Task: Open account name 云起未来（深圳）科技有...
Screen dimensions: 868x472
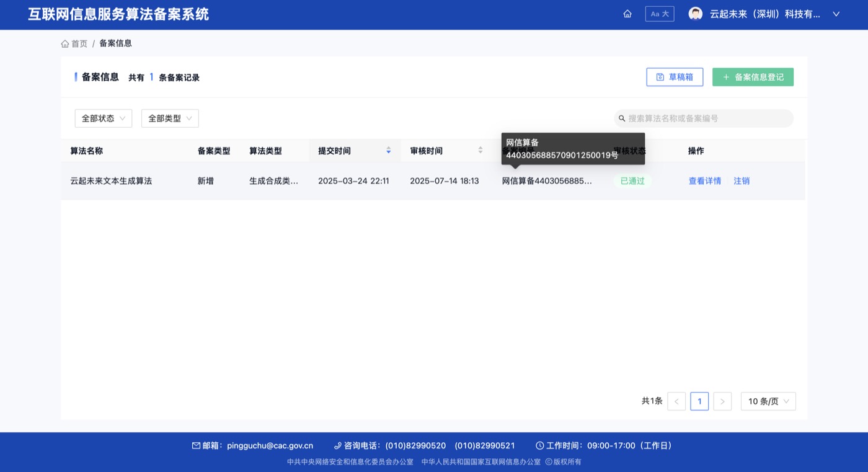Action: click(x=765, y=14)
